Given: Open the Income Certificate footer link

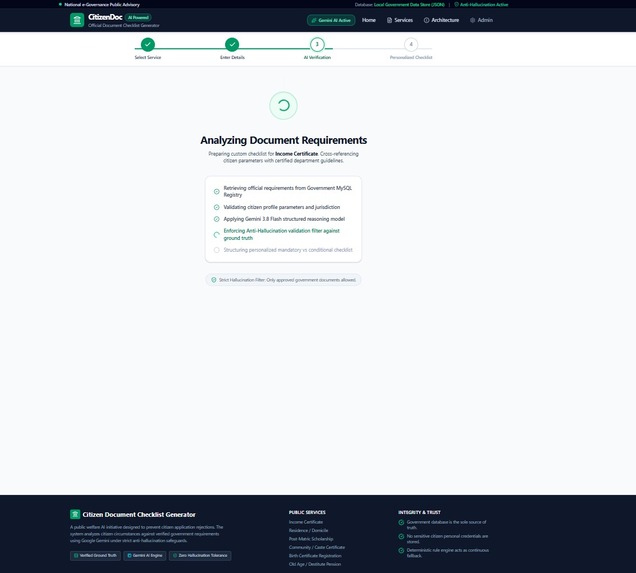Looking at the screenshot, I should pyautogui.click(x=306, y=522).
